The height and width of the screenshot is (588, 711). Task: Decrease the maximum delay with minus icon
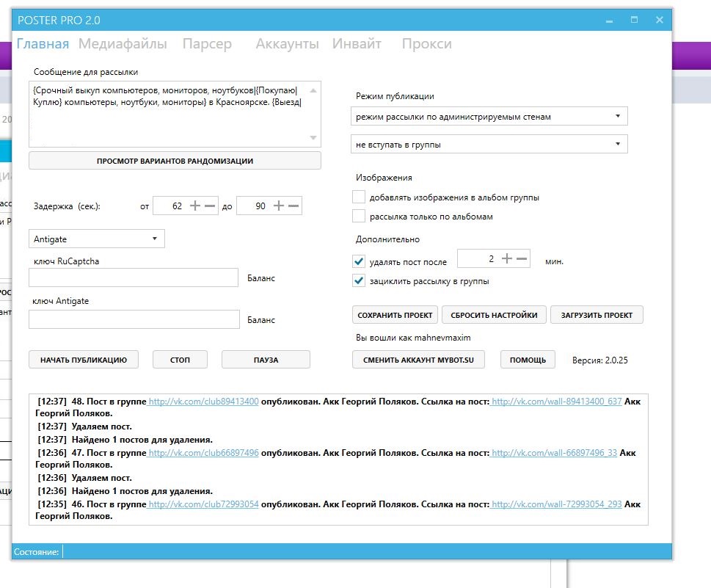(293, 206)
